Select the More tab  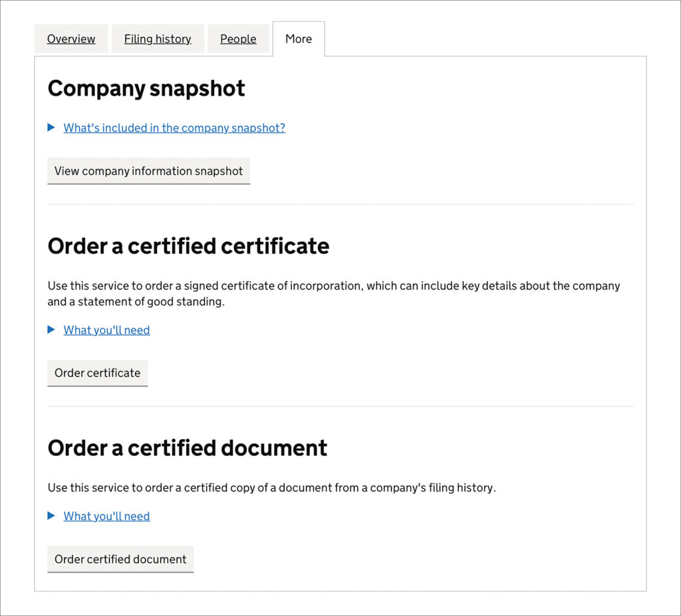point(298,39)
